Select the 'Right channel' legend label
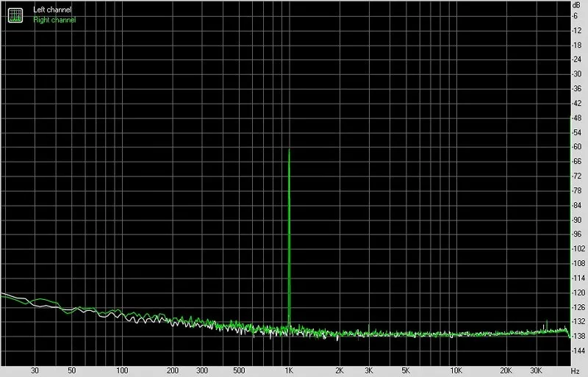This screenshot has height=377, width=588. click(54, 20)
